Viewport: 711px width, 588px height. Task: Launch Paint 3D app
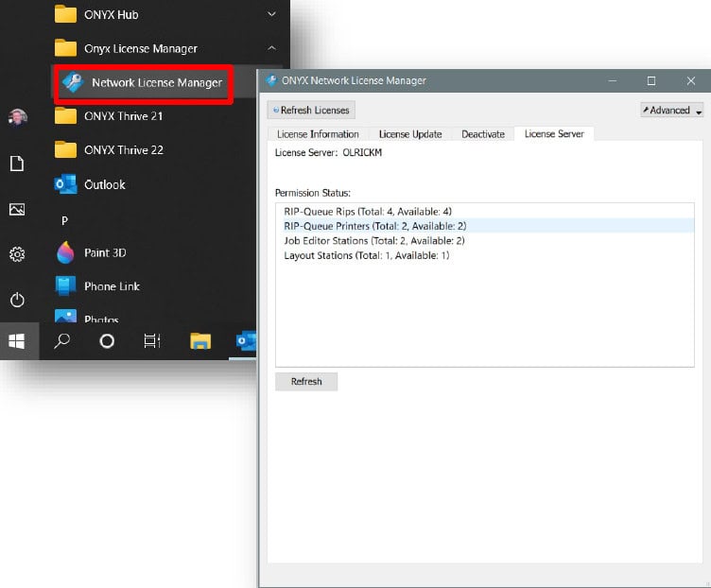[x=91, y=252]
